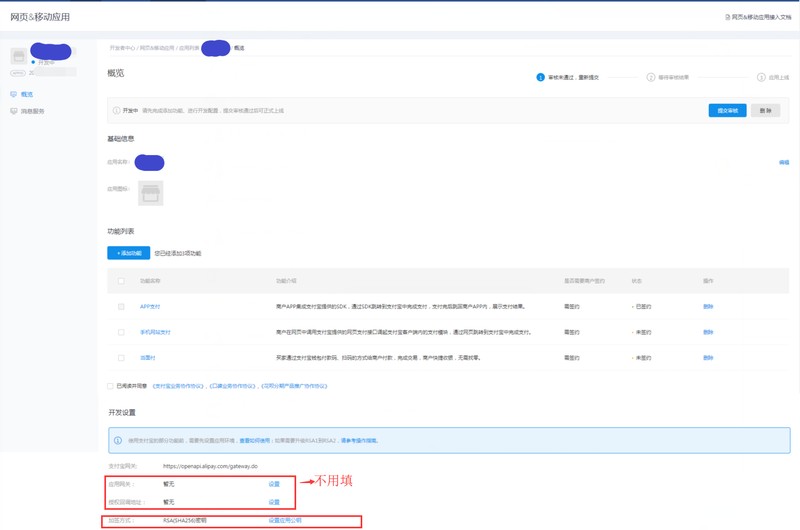Click the step 2 circle in progress tracker
The image size is (800, 530).
pyautogui.click(x=651, y=77)
